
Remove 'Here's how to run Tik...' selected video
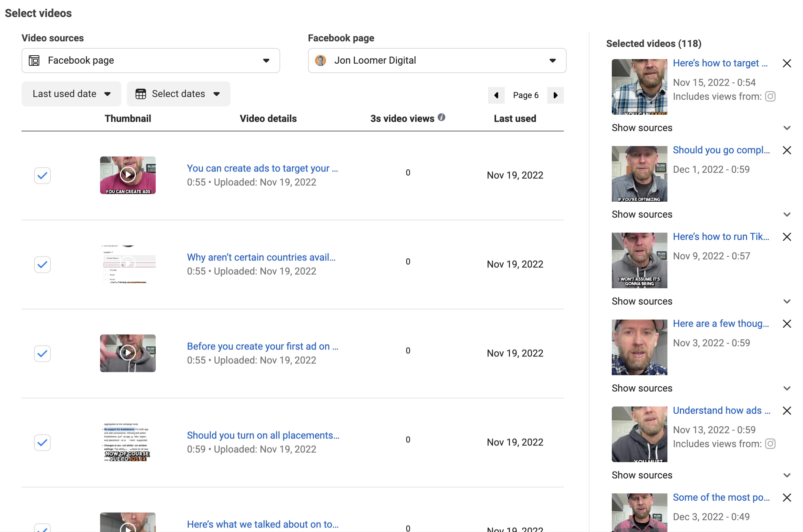(787, 237)
